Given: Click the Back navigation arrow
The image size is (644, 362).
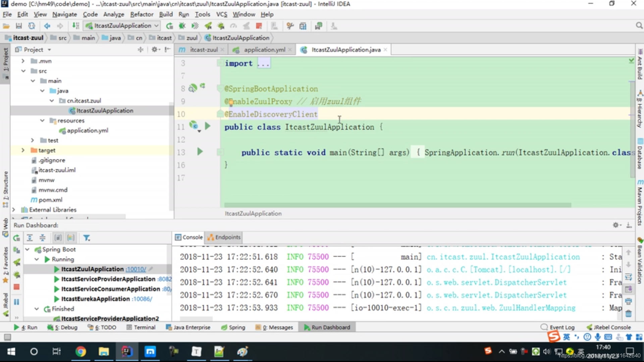Looking at the screenshot, I should [x=47, y=26].
